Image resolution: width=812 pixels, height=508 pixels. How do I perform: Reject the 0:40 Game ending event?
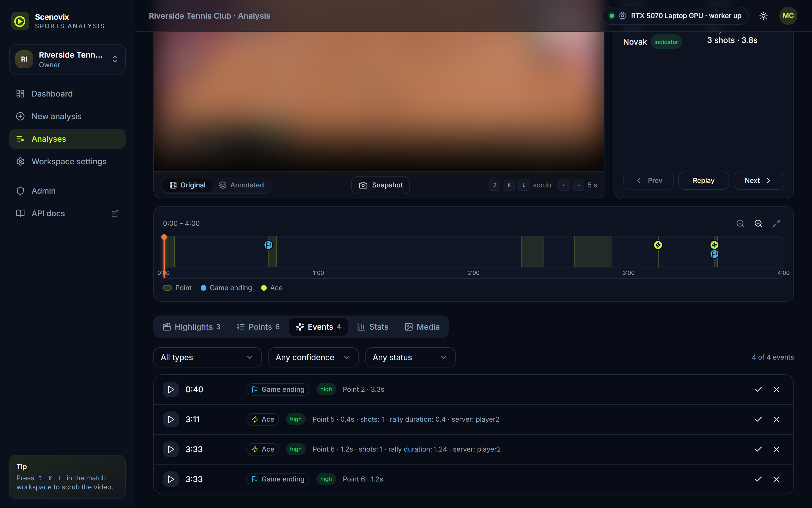click(x=776, y=389)
